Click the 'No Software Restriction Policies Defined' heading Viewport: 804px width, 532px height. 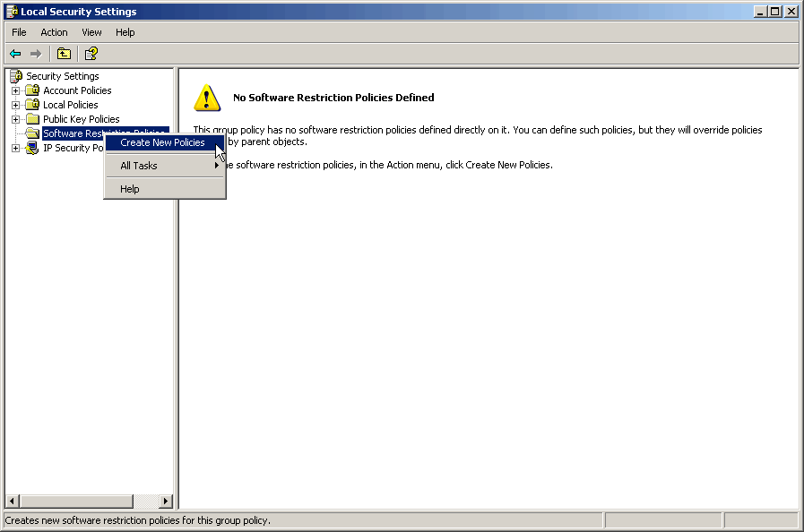pos(333,98)
